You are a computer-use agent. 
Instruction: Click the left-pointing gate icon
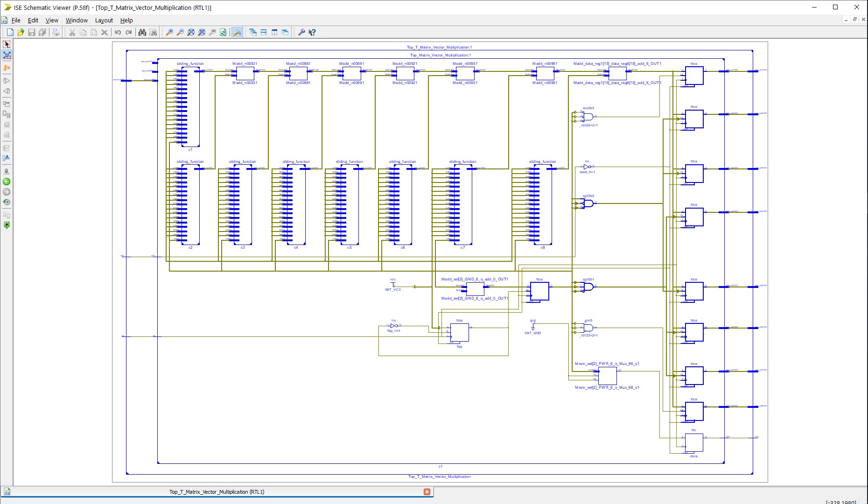coord(7,91)
